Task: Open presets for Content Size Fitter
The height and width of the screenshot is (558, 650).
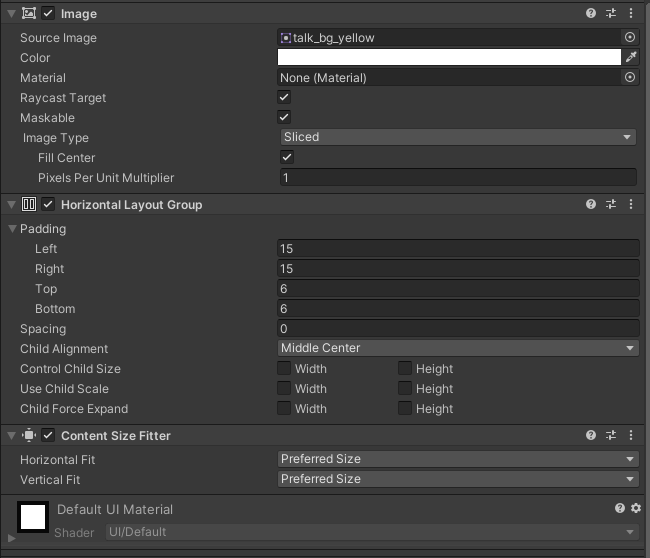Action: click(x=611, y=435)
